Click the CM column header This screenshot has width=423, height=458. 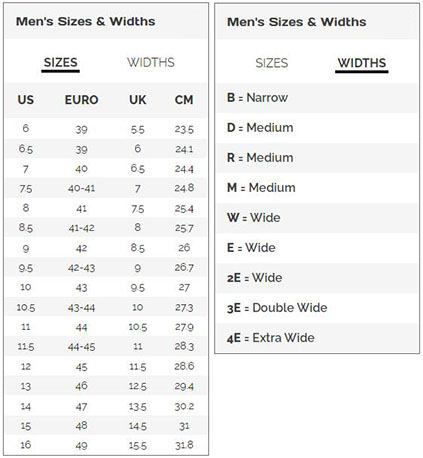pos(184,100)
